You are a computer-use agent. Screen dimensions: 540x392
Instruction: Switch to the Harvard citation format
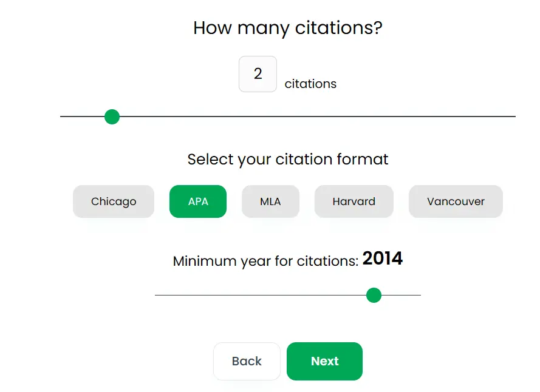click(354, 201)
